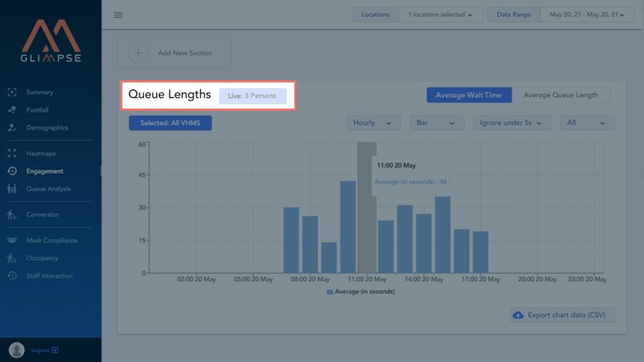The image size is (644, 362).
Task: Export chart data as CSV
Action: pyautogui.click(x=562, y=315)
